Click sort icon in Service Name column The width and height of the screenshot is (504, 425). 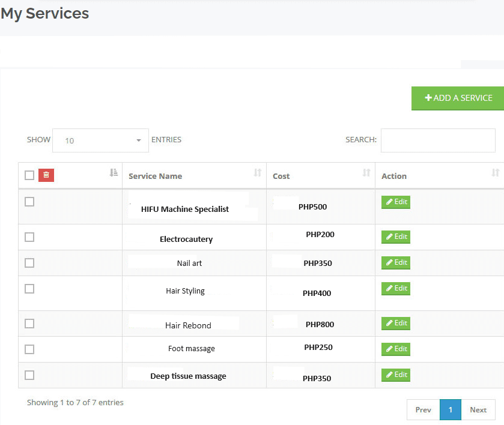(258, 173)
